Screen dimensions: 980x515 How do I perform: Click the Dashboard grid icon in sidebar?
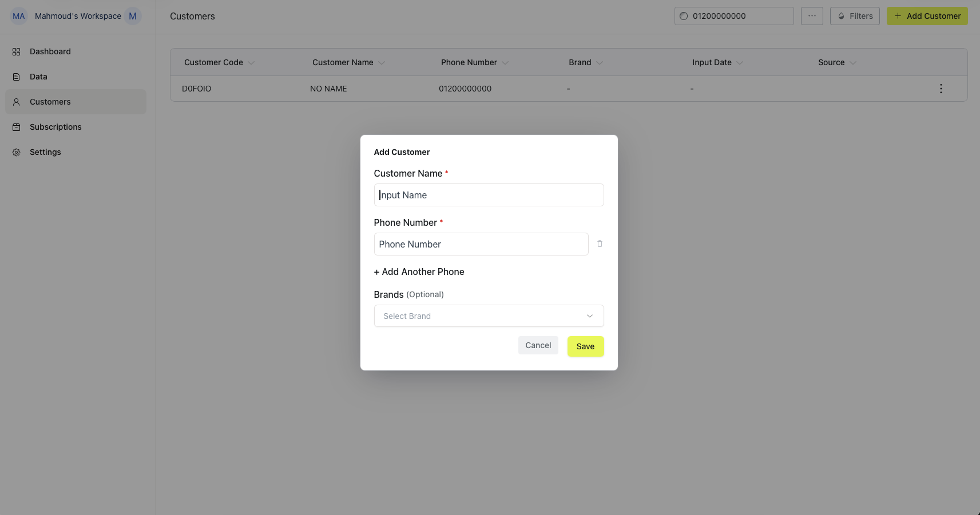click(x=17, y=51)
